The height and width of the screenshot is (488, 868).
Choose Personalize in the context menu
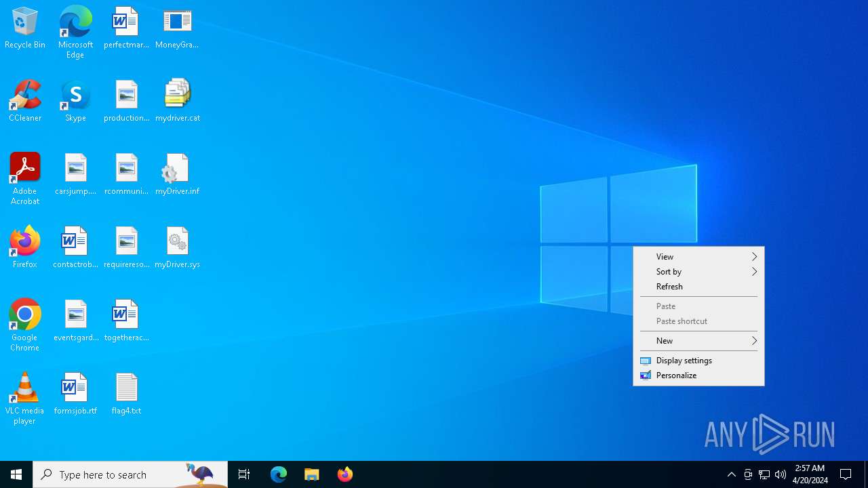(698, 375)
